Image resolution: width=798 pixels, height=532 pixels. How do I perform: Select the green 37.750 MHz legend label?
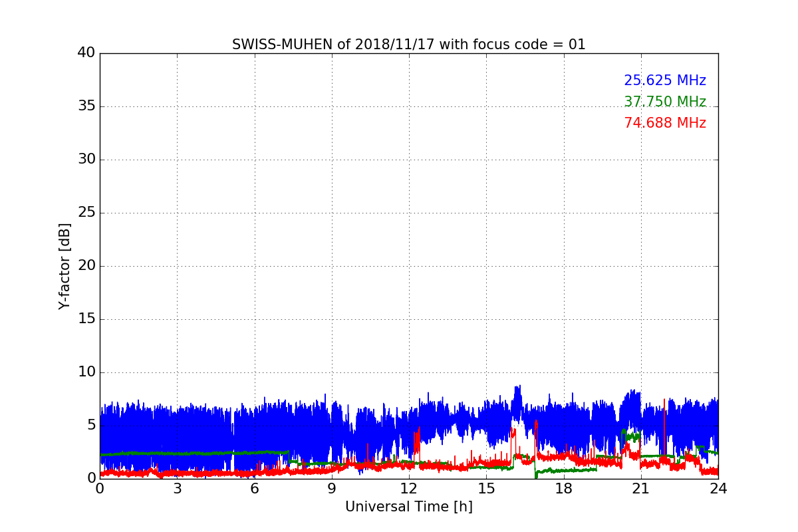[665, 102]
